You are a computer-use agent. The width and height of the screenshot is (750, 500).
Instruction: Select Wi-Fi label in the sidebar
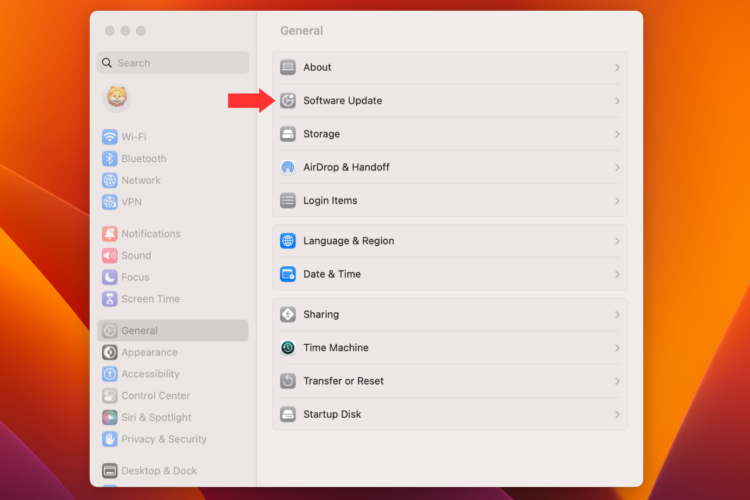click(134, 137)
